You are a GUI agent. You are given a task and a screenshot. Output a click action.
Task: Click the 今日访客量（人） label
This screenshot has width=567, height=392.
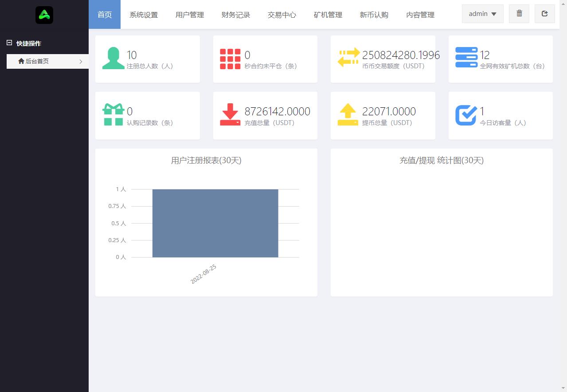point(503,123)
